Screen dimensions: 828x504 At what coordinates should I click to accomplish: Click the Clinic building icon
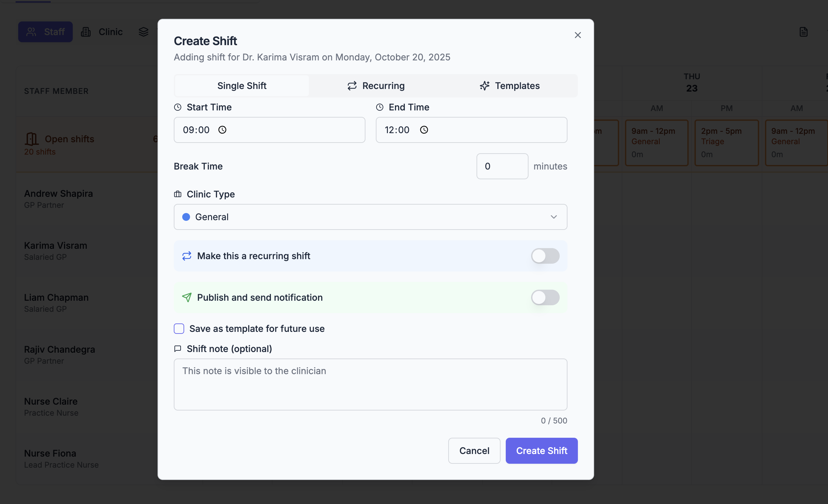86,32
